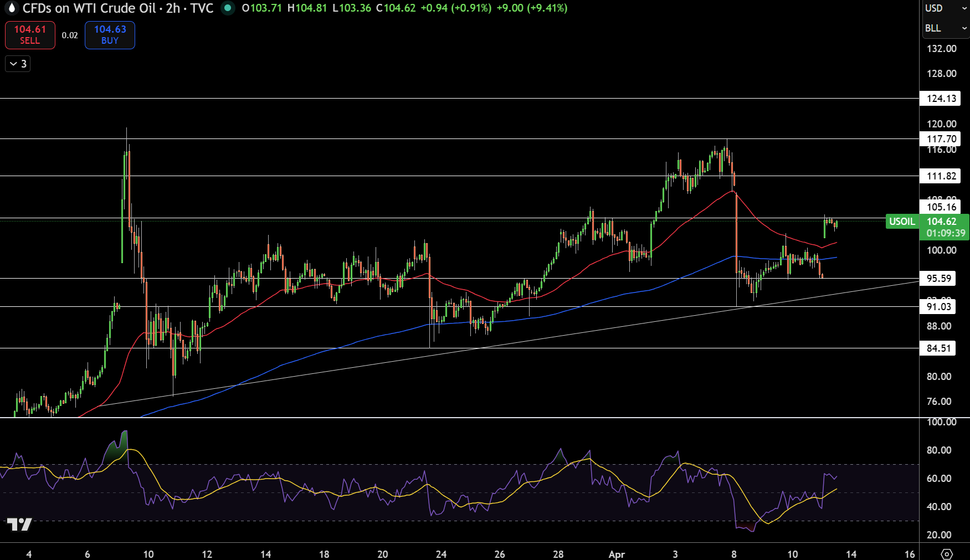Image resolution: width=970 pixels, height=560 pixels.
Task: Click the close value C104.62 in header
Action: (396, 8)
